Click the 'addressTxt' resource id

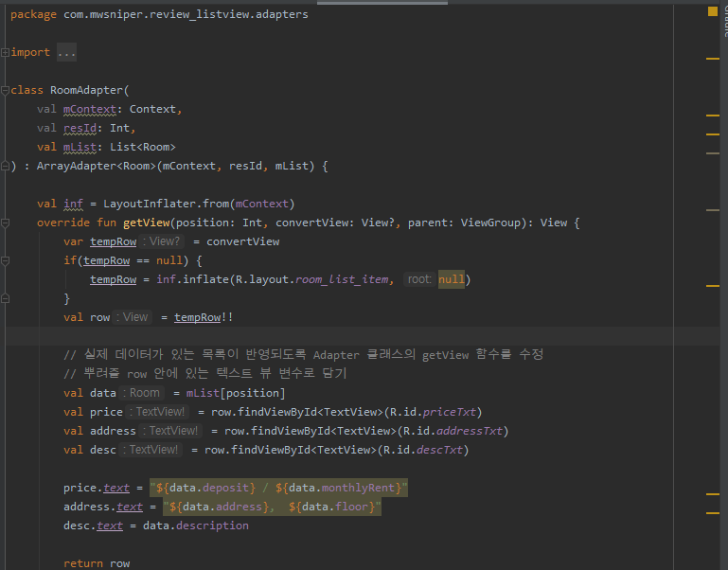(469, 431)
